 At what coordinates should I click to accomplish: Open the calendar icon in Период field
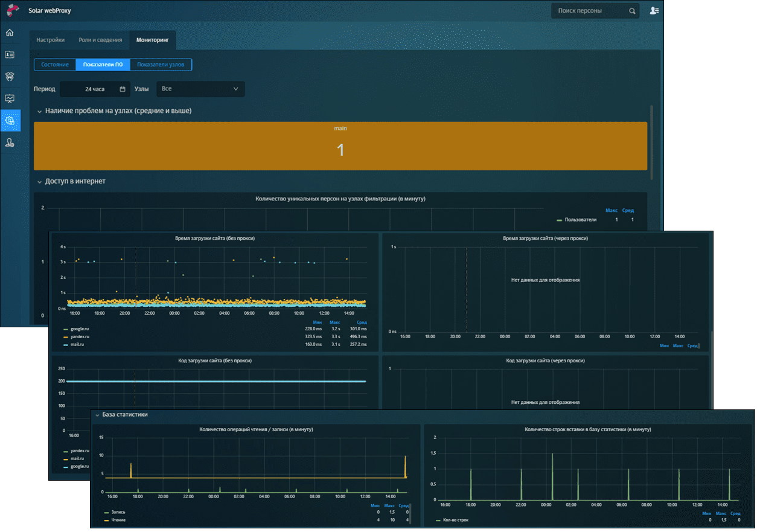[x=123, y=89]
